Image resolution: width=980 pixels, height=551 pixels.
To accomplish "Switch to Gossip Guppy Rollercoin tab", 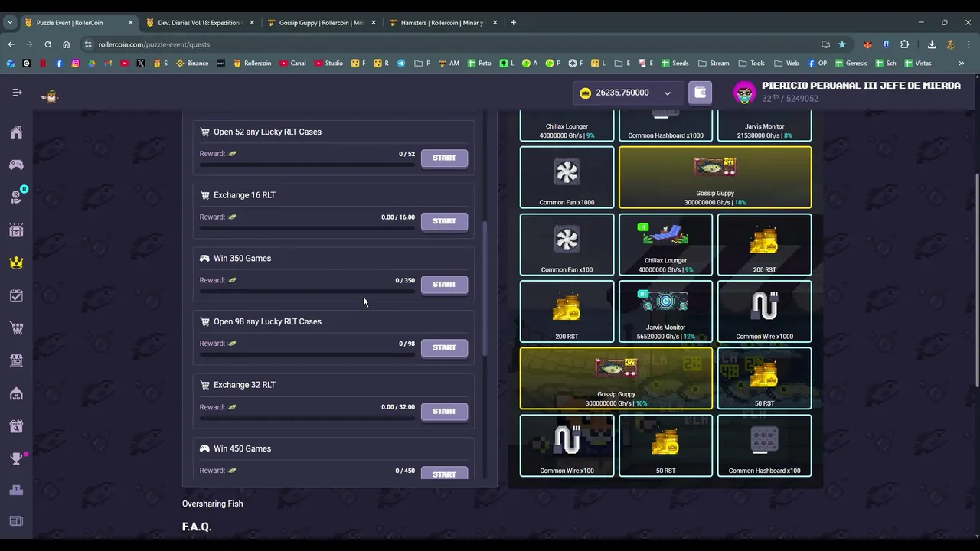I will click(320, 23).
